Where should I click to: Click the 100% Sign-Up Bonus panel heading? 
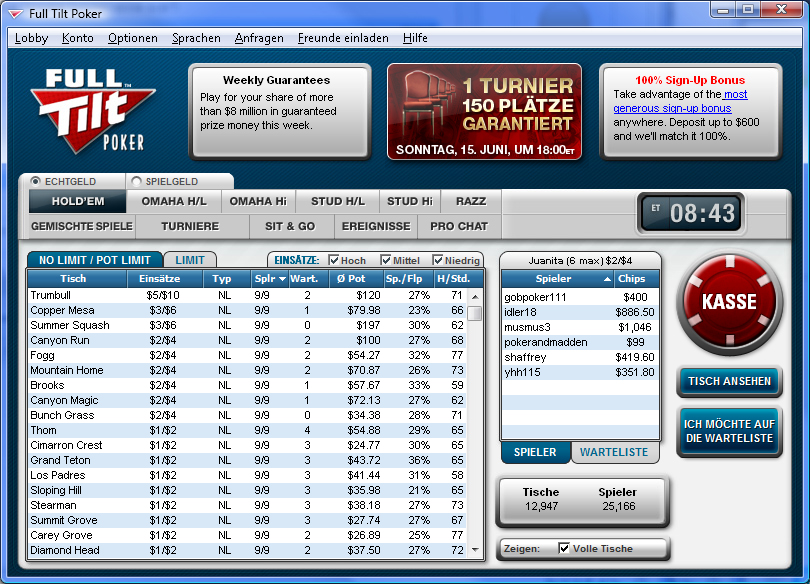[x=690, y=80]
